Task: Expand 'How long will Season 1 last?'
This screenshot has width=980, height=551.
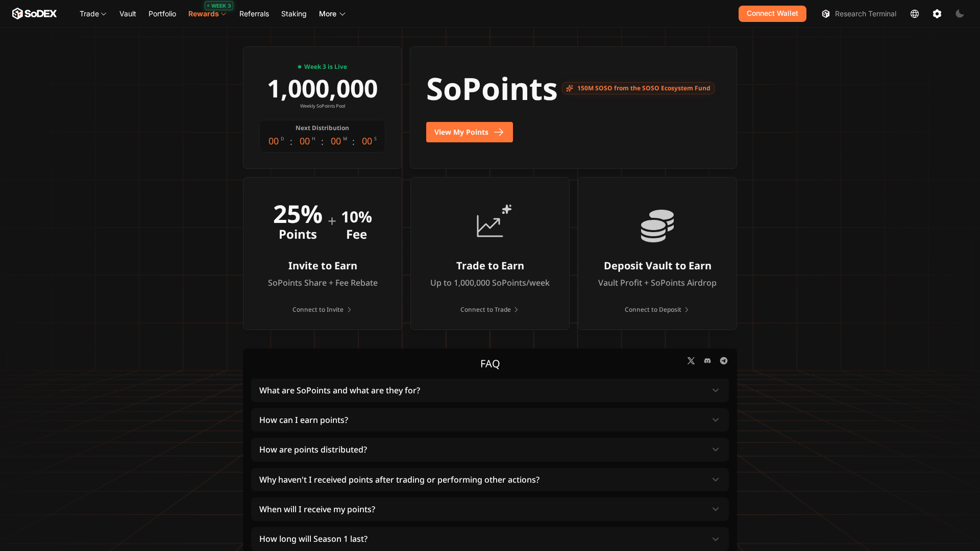Action: point(489,539)
